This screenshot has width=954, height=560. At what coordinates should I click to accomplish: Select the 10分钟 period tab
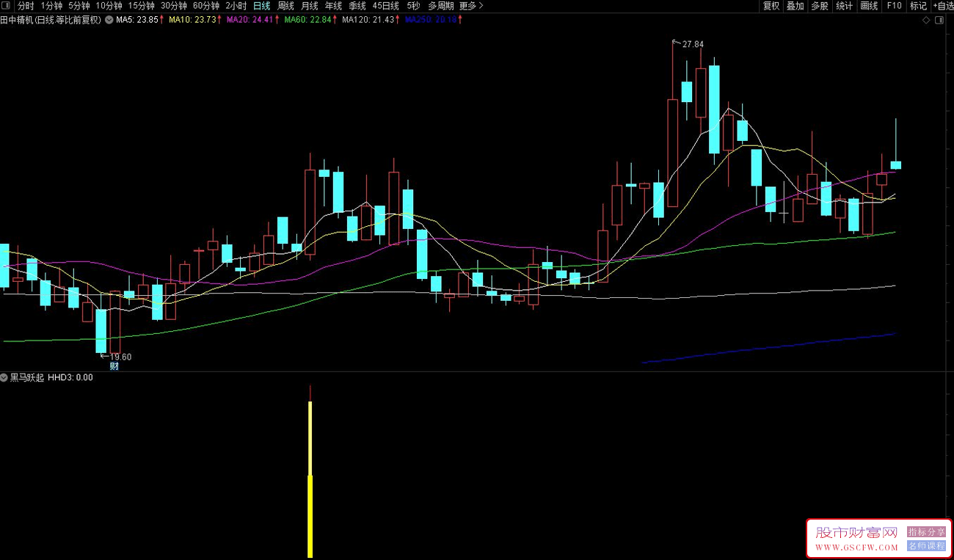pos(109,6)
